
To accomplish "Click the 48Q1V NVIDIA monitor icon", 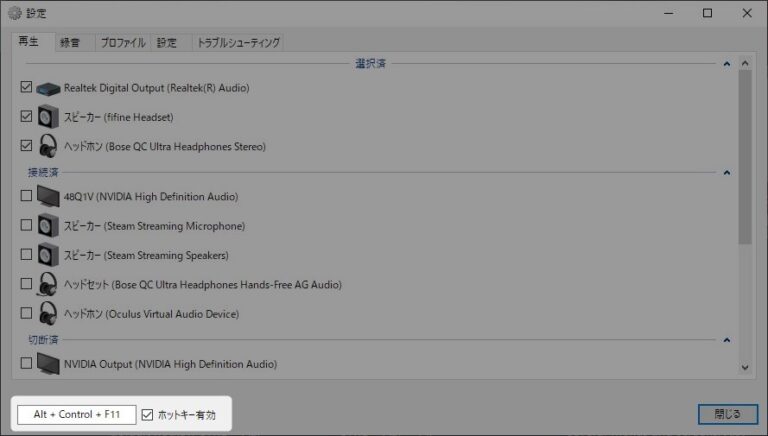I will coord(49,197).
